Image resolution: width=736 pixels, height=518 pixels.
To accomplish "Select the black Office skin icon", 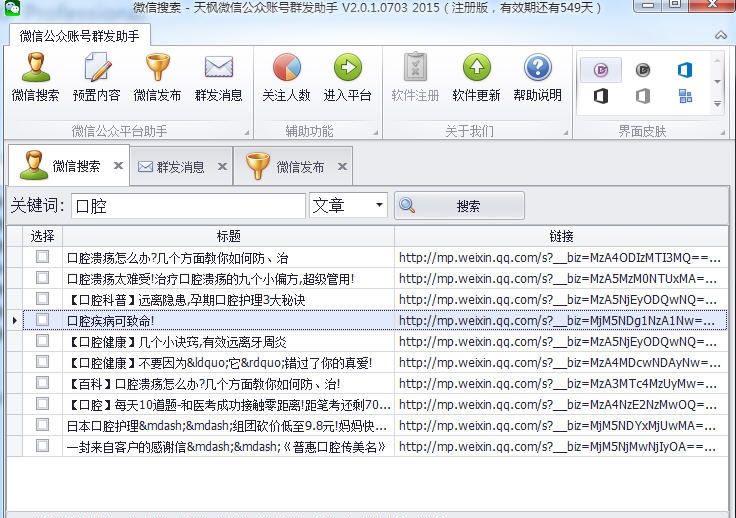I will (601, 97).
